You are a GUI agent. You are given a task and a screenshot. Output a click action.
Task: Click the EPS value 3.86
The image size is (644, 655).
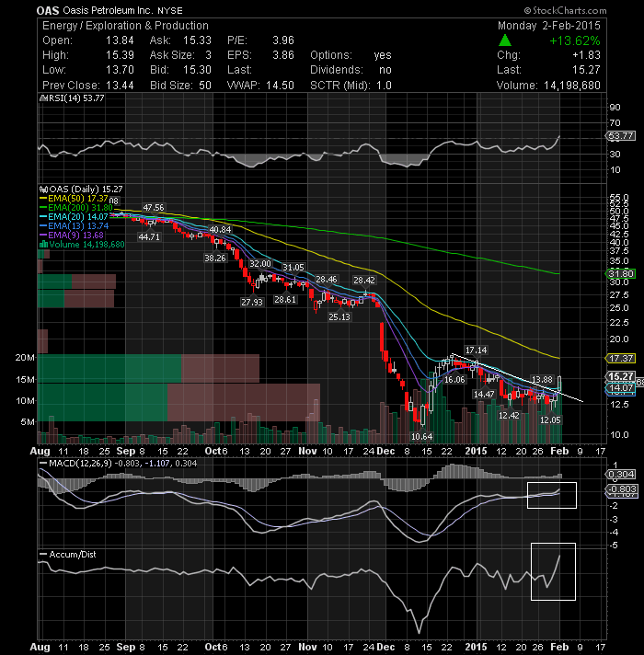click(x=283, y=55)
